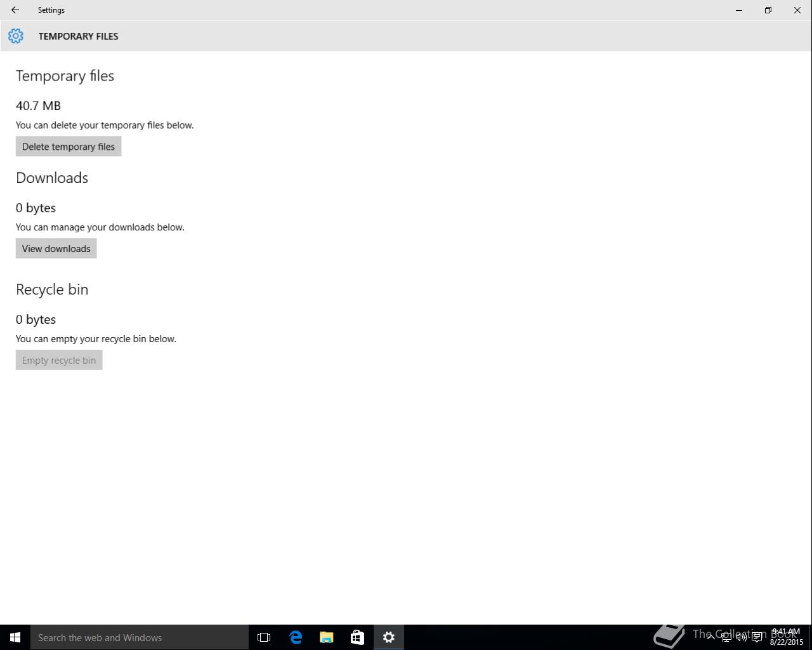Open the network status tray icon

(x=726, y=637)
